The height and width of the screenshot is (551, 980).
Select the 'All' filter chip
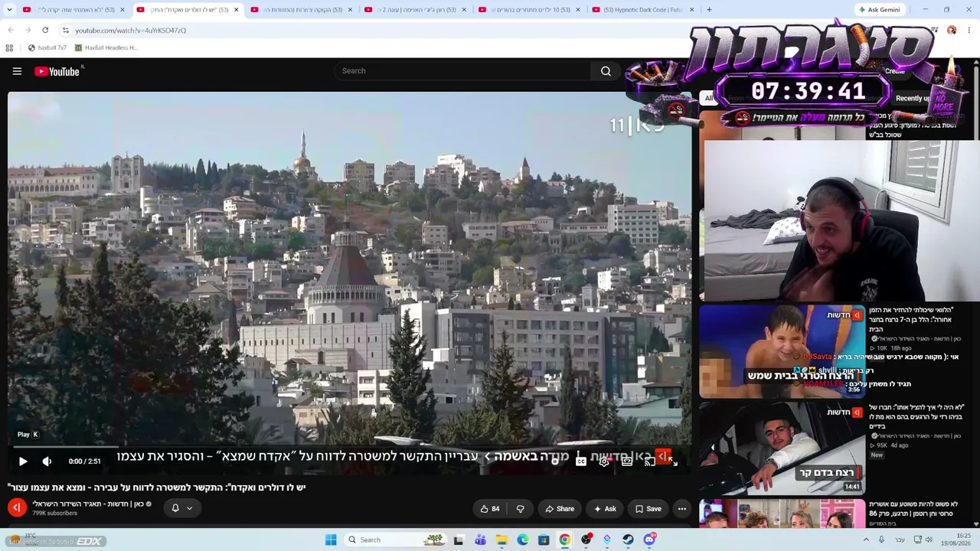coord(709,98)
